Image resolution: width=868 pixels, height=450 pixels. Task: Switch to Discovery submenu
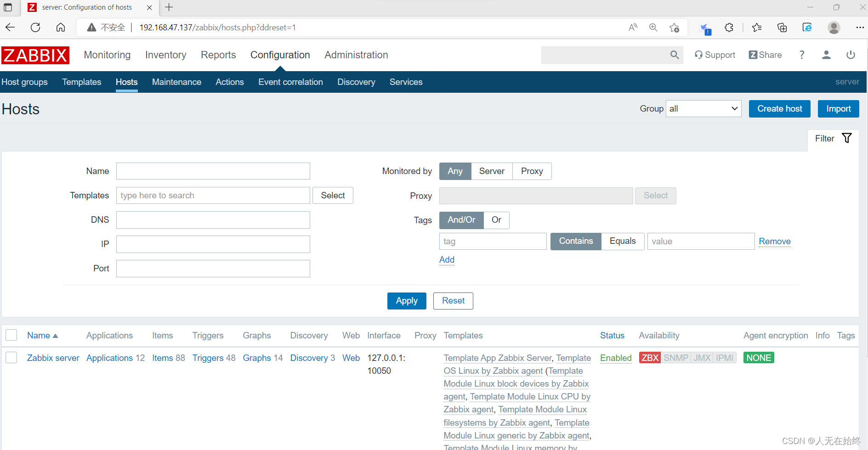[x=356, y=82]
